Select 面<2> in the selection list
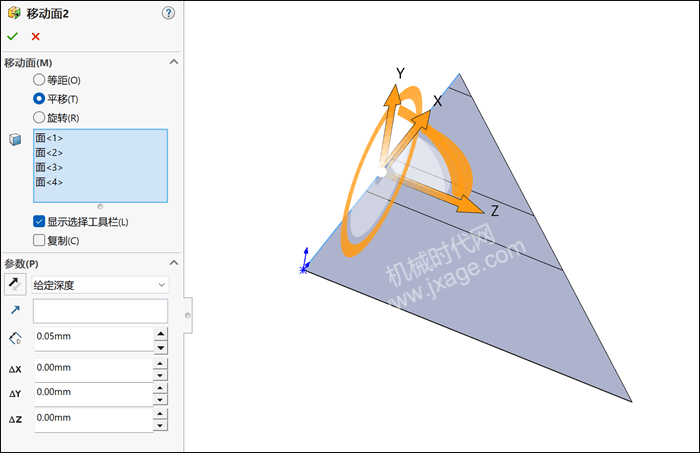This screenshot has height=453, width=700. click(x=49, y=153)
